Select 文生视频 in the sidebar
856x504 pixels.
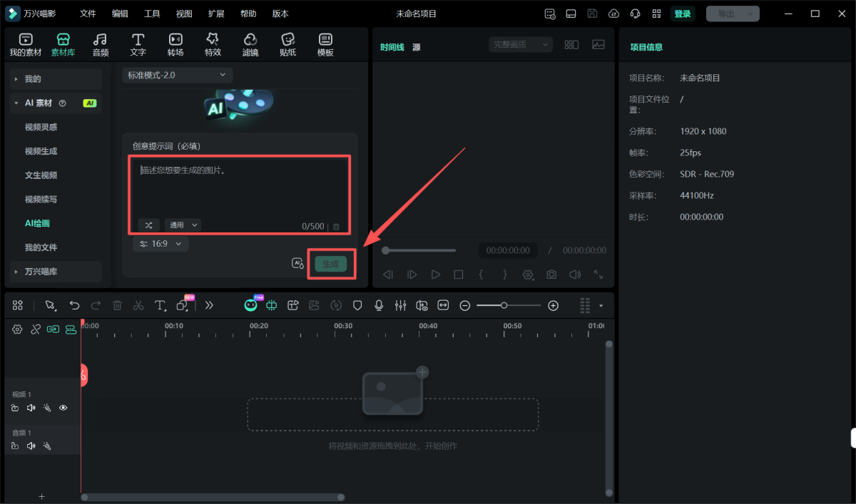[41, 175]
